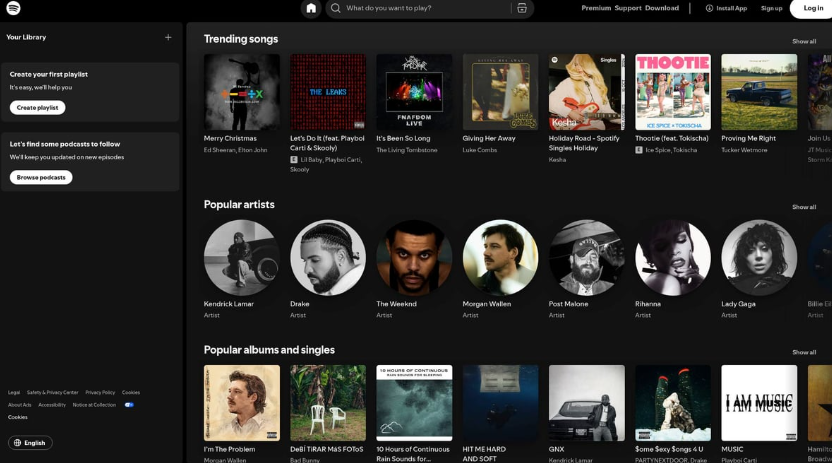The width and height of the screenshot is (832, 463).
Task: Click Install App link
Action: (726, 8)
